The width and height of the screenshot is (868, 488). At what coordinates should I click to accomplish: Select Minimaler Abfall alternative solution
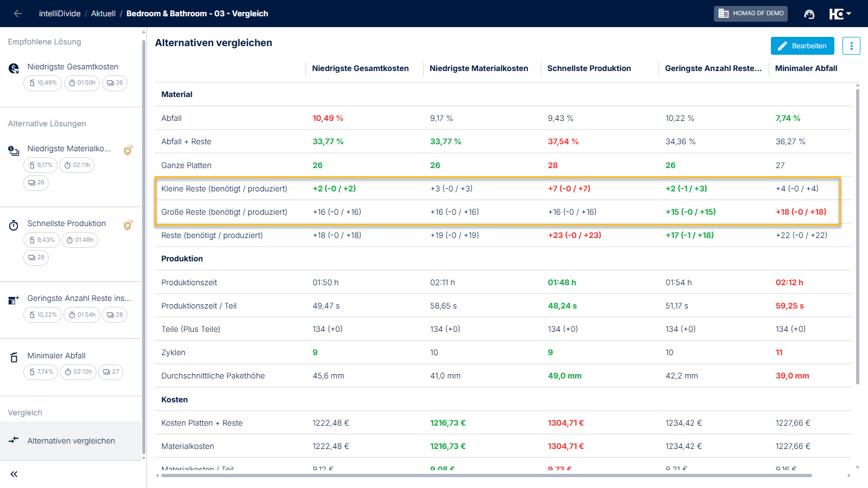click(56, 356)
